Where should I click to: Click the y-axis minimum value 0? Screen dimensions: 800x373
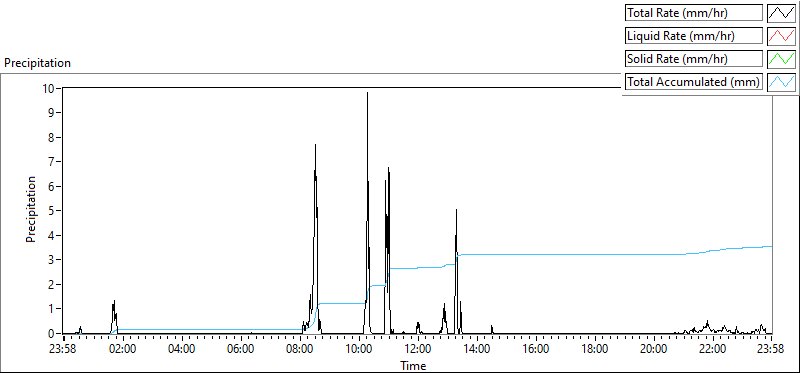click(x=51, y=333)
